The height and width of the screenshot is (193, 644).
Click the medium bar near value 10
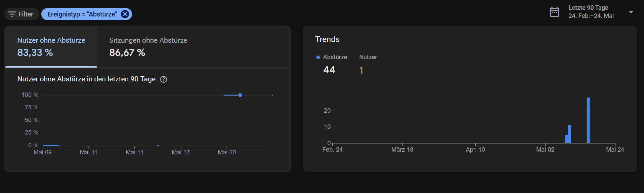pyautogui.click(x=569, y=134)
